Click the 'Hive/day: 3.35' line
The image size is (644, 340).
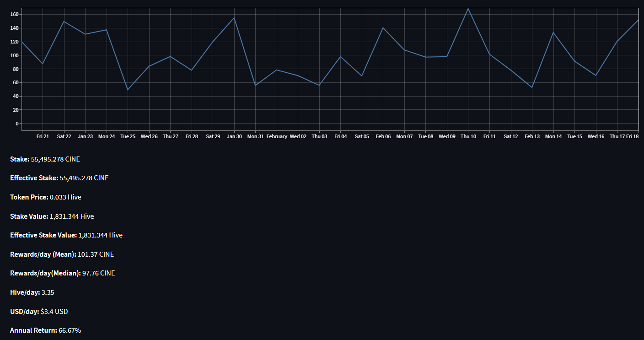point(32,292)
